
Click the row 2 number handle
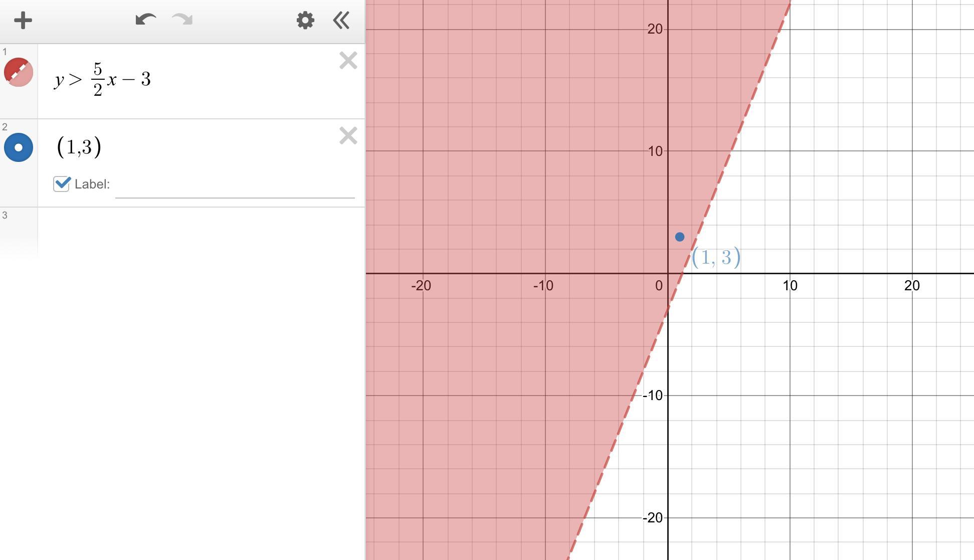coord(5,127)
